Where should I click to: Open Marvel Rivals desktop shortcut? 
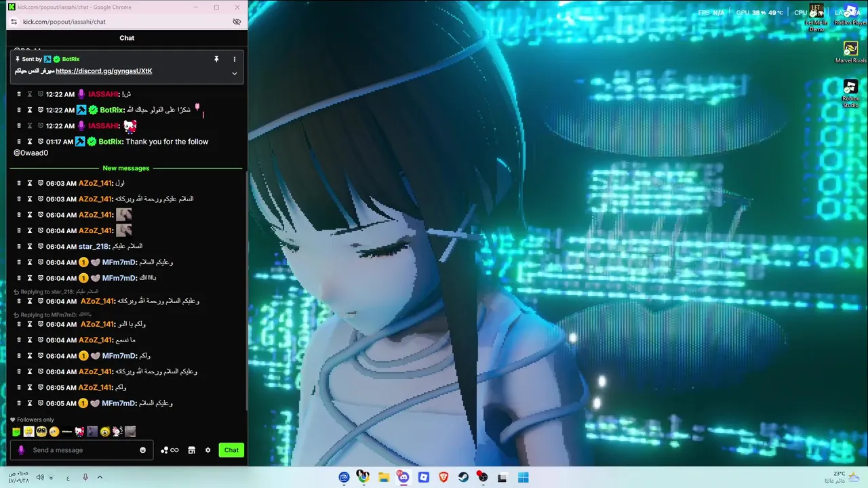coord(850,52)
